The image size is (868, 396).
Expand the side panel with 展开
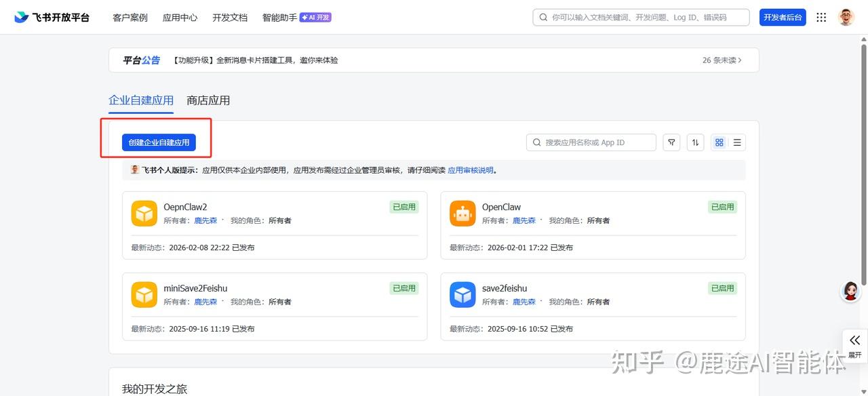[x=854, y=345]
